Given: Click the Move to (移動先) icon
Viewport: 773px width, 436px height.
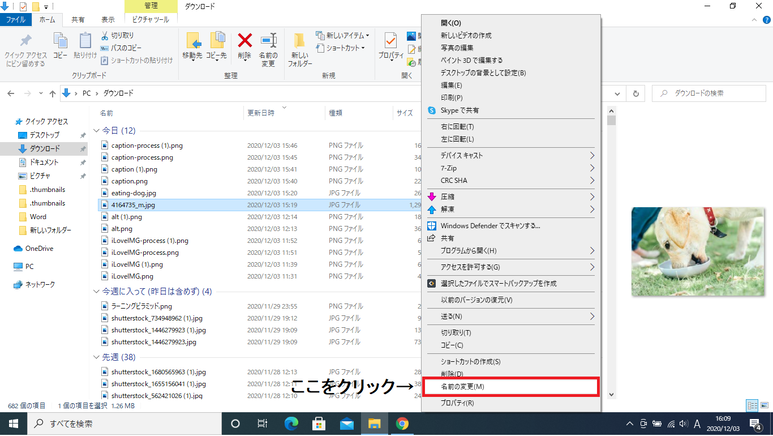Looking at the screenshot, I should click(x=193, y=41).
